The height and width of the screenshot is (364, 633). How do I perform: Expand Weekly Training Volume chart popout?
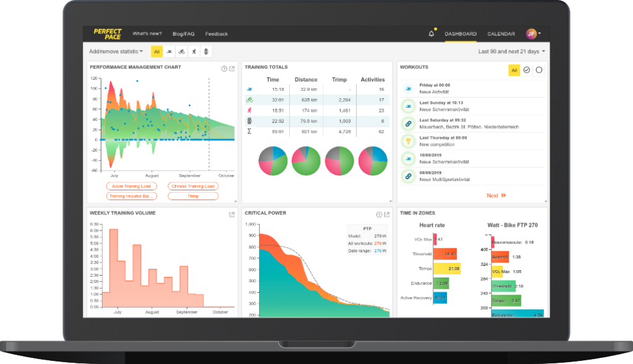pyautogui.click(x=232, y=214)
